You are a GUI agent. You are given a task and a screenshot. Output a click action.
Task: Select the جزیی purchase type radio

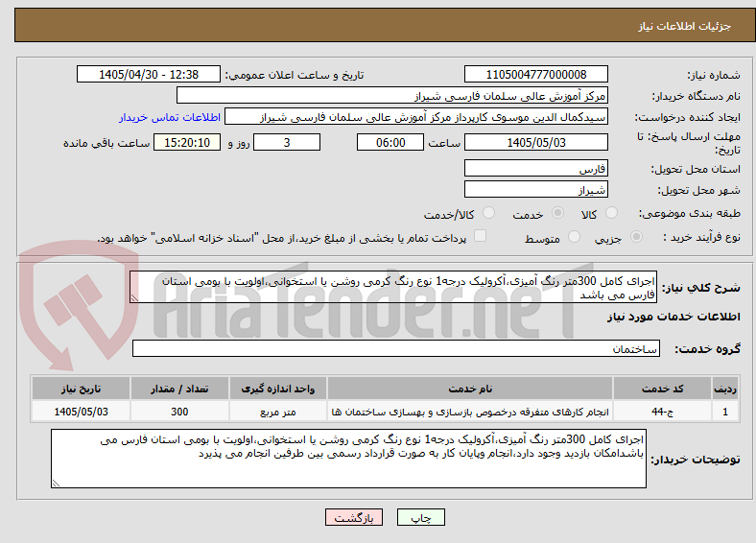point(636,237)
